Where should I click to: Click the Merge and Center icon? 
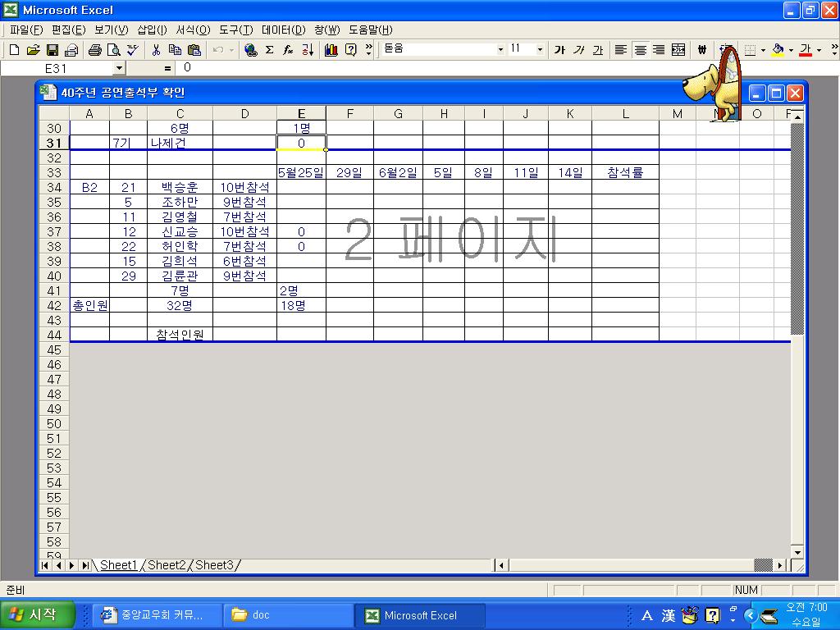pyautogui.click(x=678, y=50)
